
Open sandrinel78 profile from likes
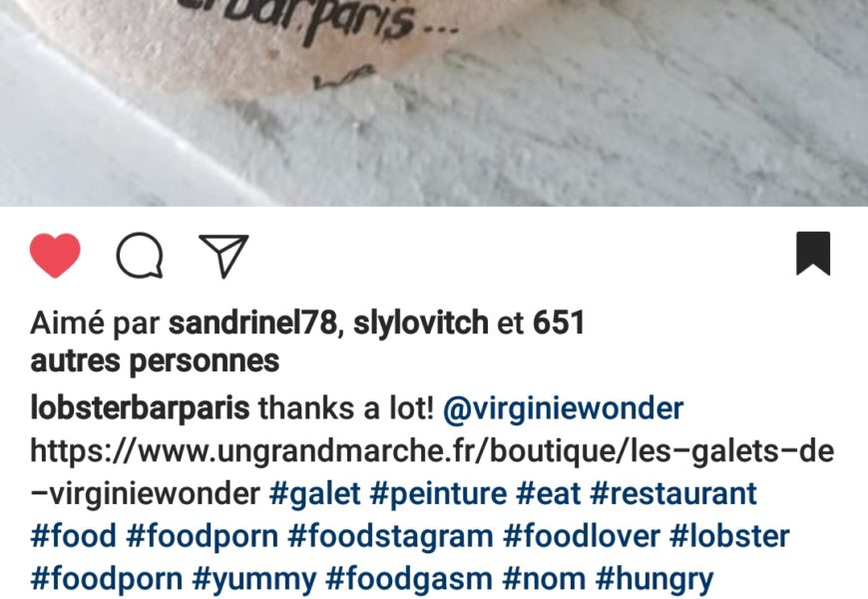251,322
